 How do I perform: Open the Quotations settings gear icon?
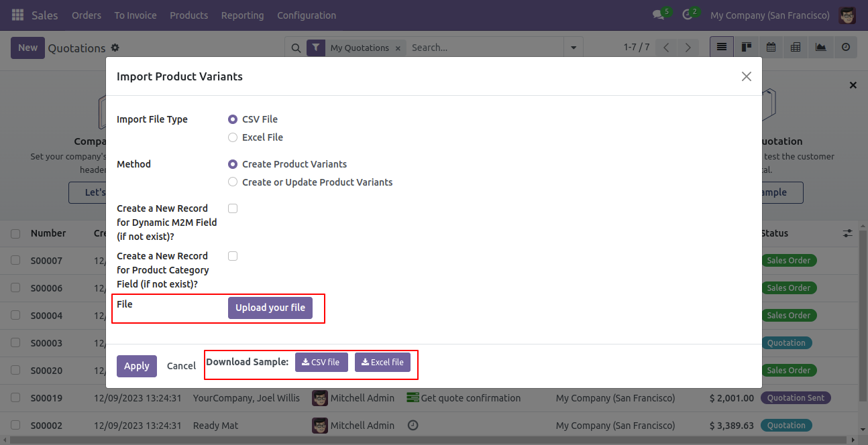tap(115, 48)
